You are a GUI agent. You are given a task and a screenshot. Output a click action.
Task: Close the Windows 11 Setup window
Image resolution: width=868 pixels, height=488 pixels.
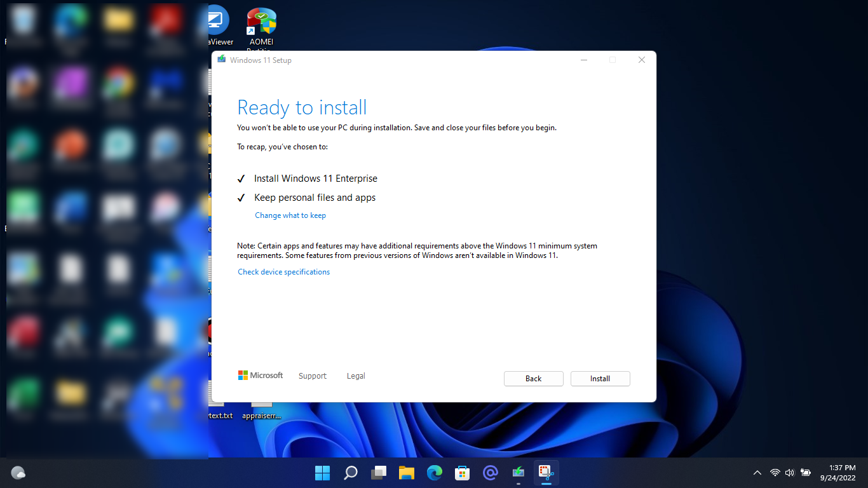pos(642,60)
